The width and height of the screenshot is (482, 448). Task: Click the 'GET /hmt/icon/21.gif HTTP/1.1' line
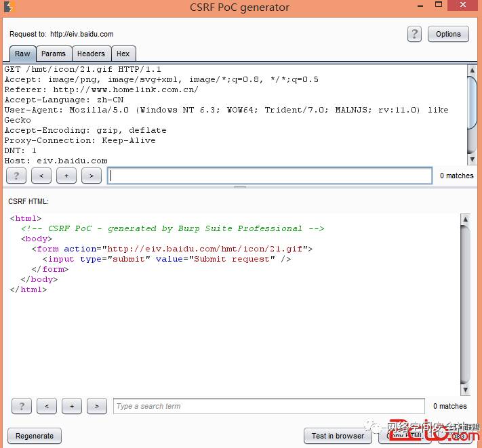[x=83, y=69]
